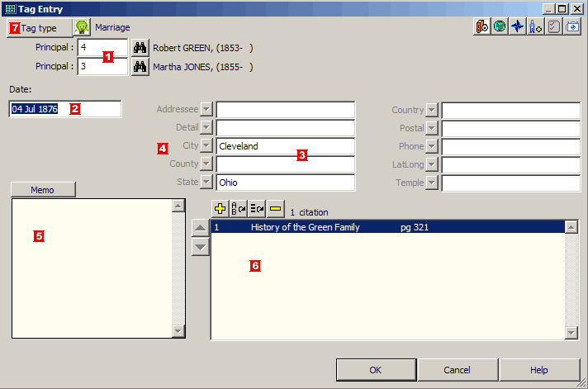Open the Phone dropdown arrow
The image size is (588, 389).
click(432, 146)
